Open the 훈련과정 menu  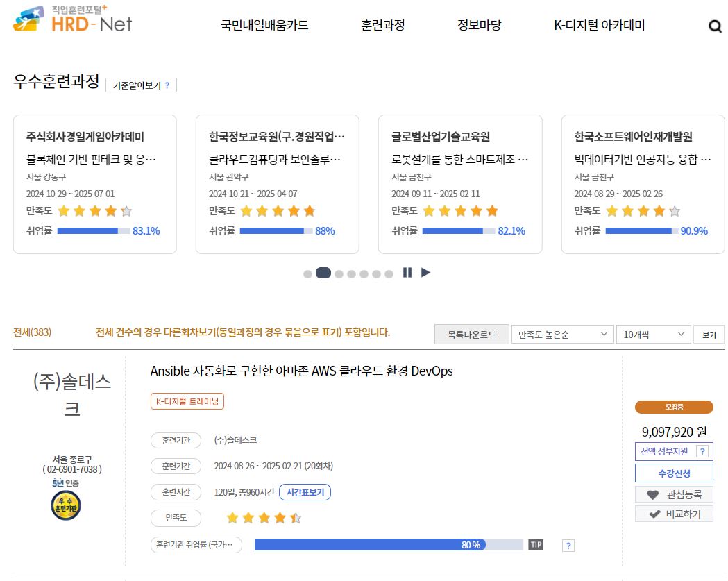coord(383,25)
